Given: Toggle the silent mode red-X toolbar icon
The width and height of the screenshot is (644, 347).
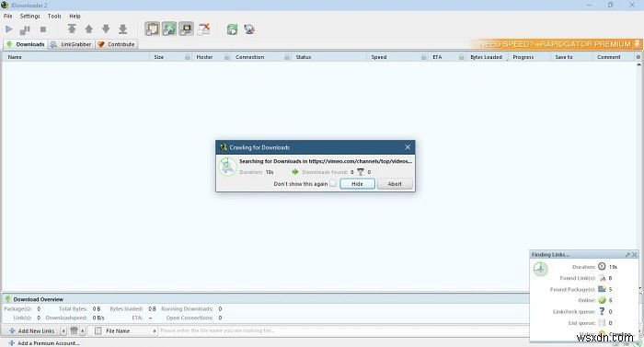Looking at the screenshot, I should click(x=203, y=29).
